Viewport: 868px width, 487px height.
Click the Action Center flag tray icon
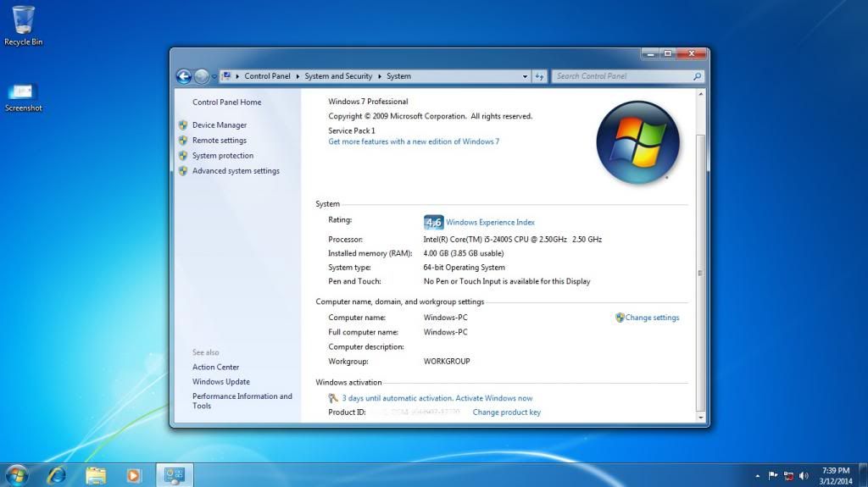pos(772,476)
